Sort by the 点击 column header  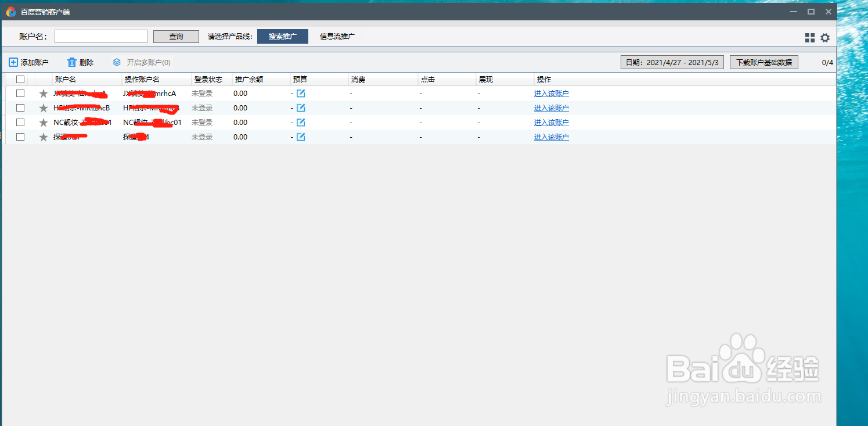(x=447, y=79)
